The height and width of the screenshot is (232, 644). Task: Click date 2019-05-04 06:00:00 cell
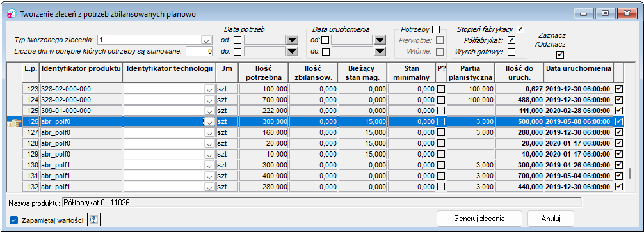click(579, 176)
